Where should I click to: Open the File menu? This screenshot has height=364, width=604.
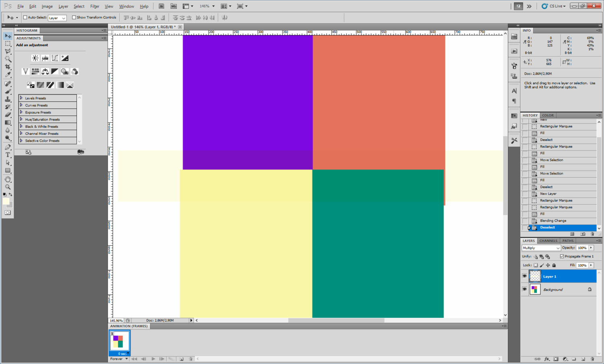21,6
